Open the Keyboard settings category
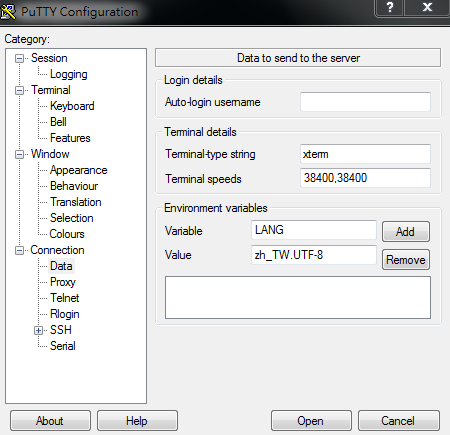Screen dimensions: 450x435 (x=72, y=106)
